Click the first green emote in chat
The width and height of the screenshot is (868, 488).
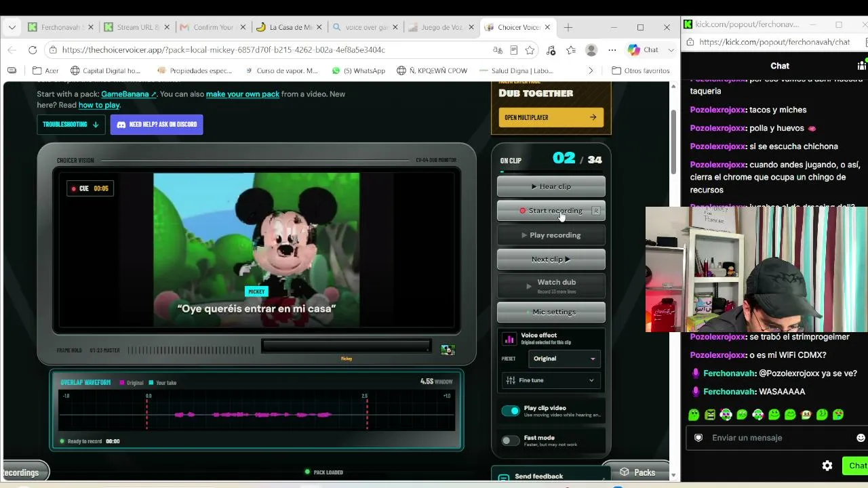coord(693,414)
